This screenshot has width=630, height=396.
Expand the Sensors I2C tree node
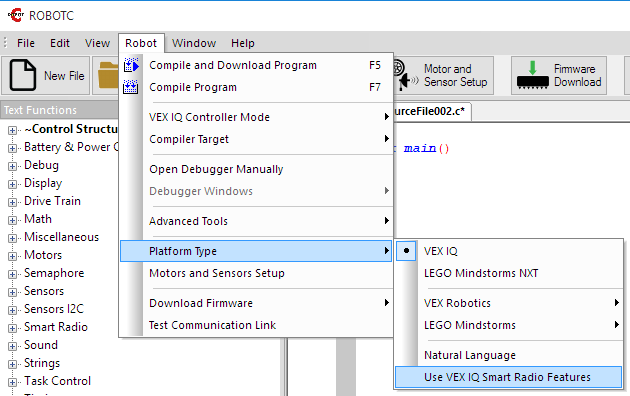(12, 310)
